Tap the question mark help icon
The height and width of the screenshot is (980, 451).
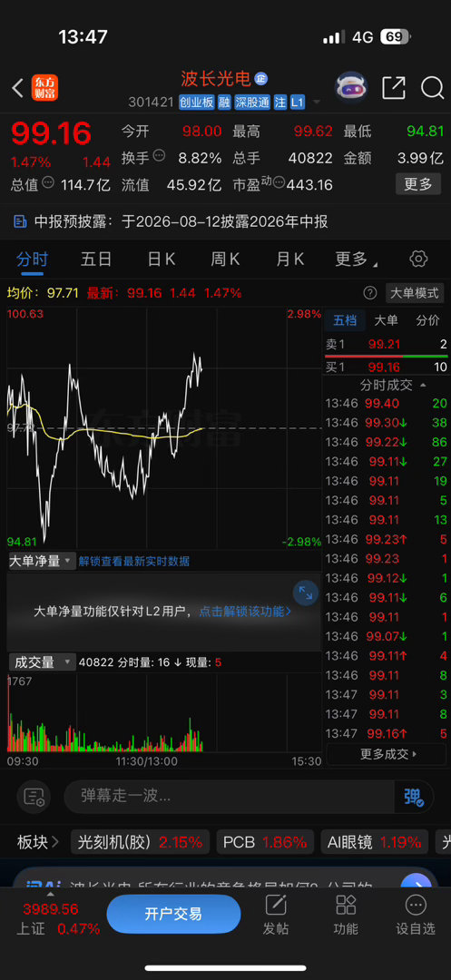coord(370,292)
